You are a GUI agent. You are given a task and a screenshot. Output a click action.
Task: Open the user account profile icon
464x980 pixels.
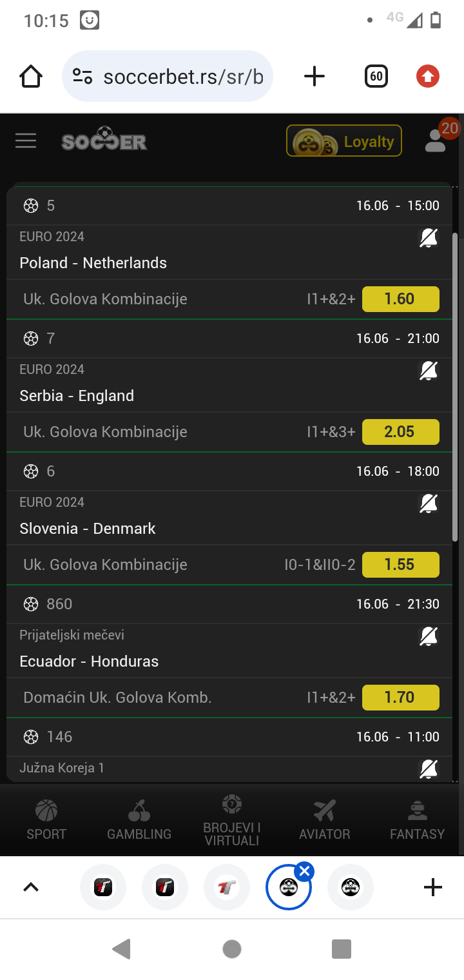coord(436,141)
